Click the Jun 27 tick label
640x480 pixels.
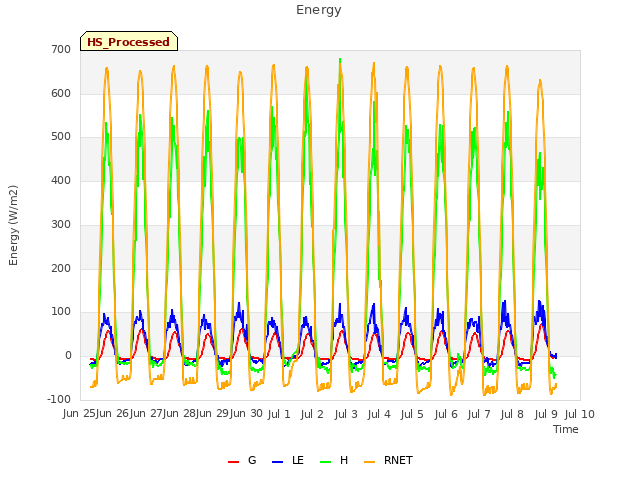point(145,414)
